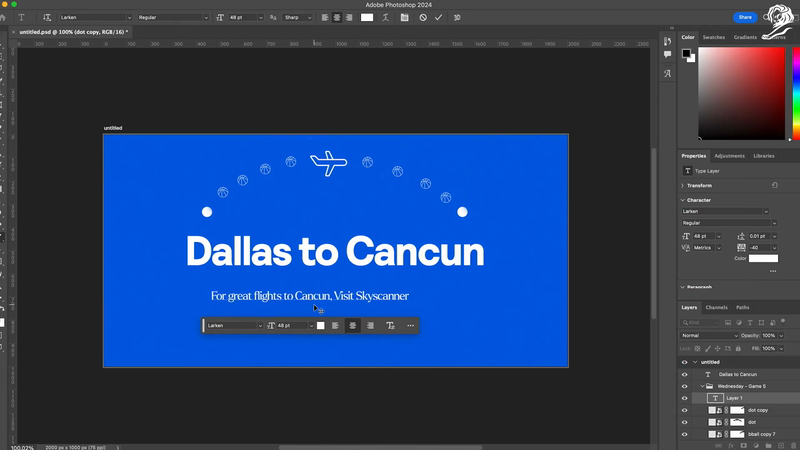Hide the dot copy layer
The height and width of the screenshot is (450, 800).
[x=685, y=410]
